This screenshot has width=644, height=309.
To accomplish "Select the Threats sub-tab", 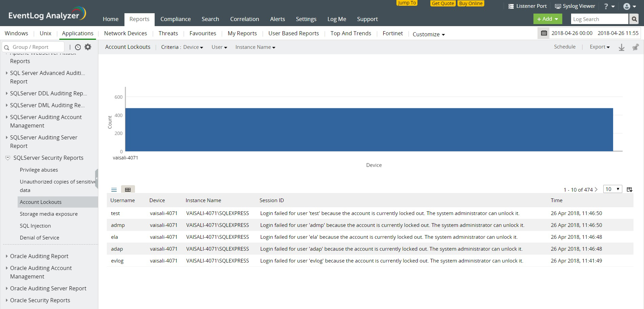I will tap(168, 33).
